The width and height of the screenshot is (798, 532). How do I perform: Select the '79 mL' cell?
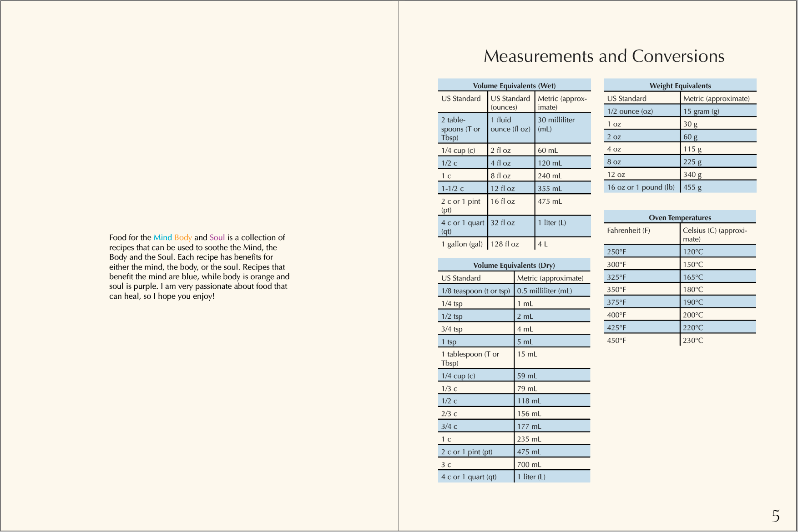click(x=552, y=388)
